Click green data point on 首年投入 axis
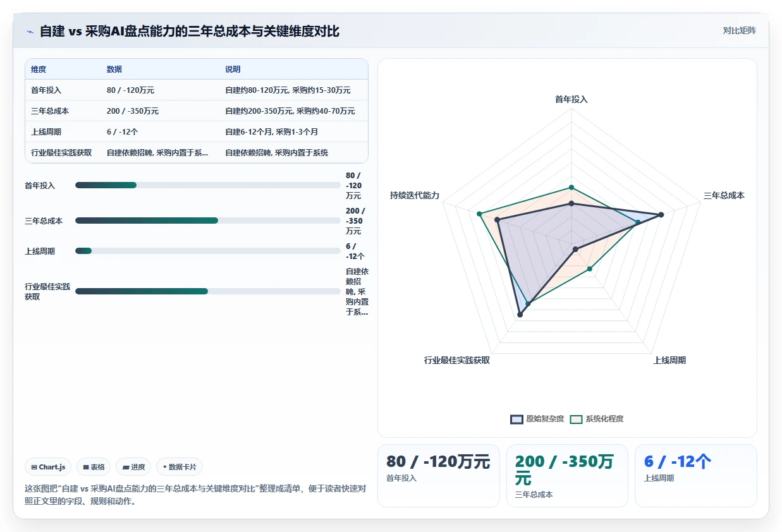The height and width of the screenshot is (532, 782). [571, 187]
